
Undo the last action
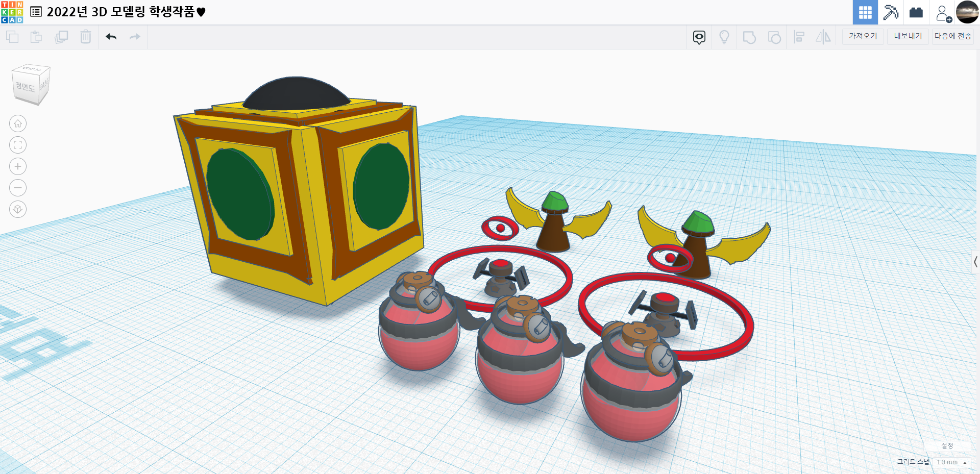point(111,37)
